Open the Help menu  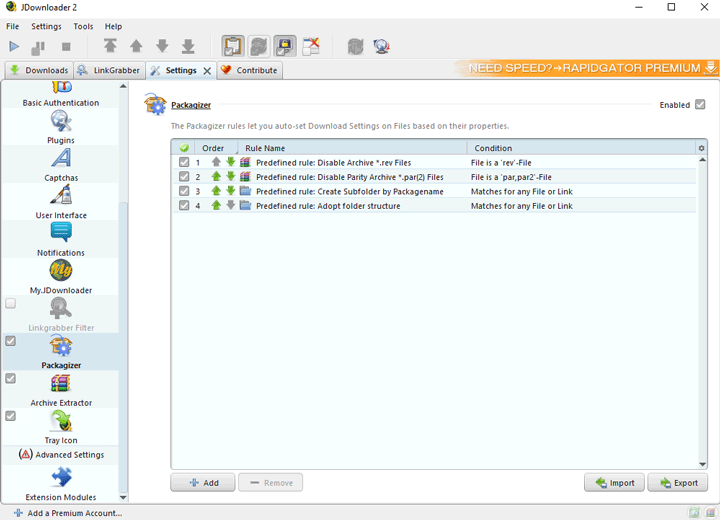tap(113, 26)
